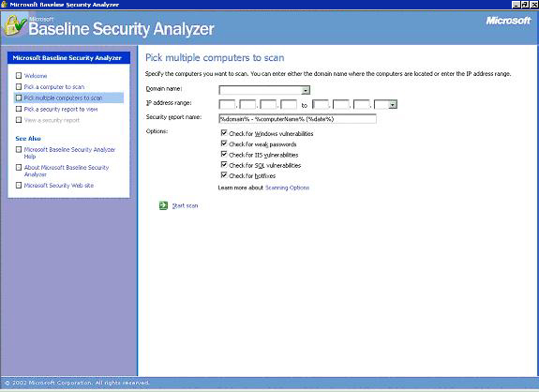Viewport: 539px width, 392px height.
Task: Go to Pick a computer to scan
Action: click(54, 86)
